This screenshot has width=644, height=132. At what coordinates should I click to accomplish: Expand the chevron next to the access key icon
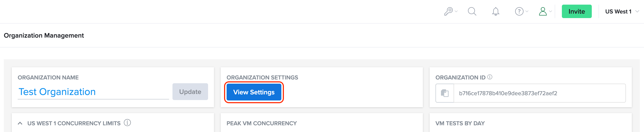pos(457,12)
